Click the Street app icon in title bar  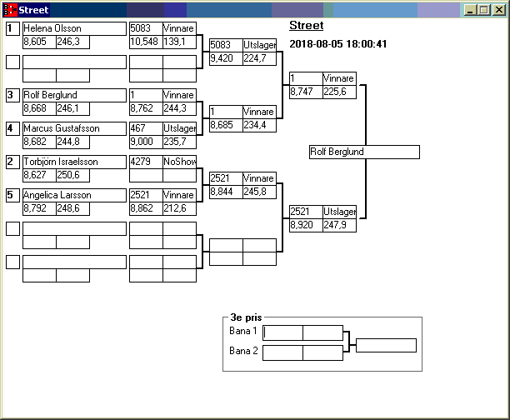pyautogui.click(x=10, y=10)
